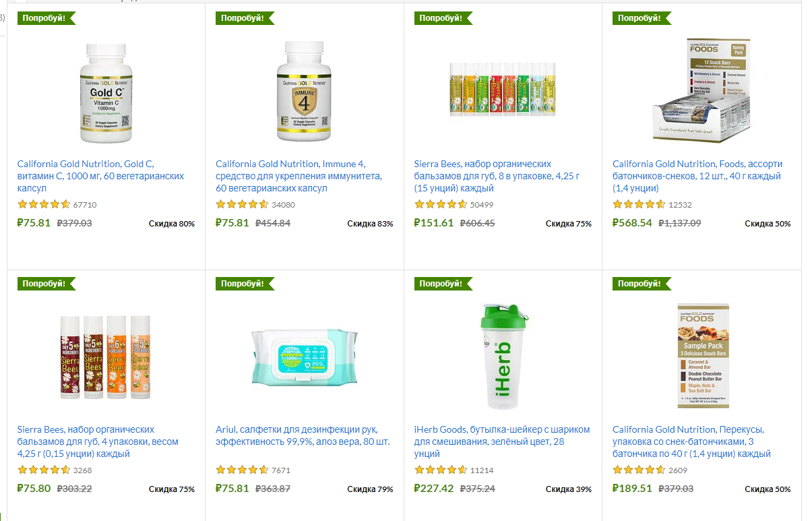Open the Sample Pack snack bars image

[x=703, y=356]
